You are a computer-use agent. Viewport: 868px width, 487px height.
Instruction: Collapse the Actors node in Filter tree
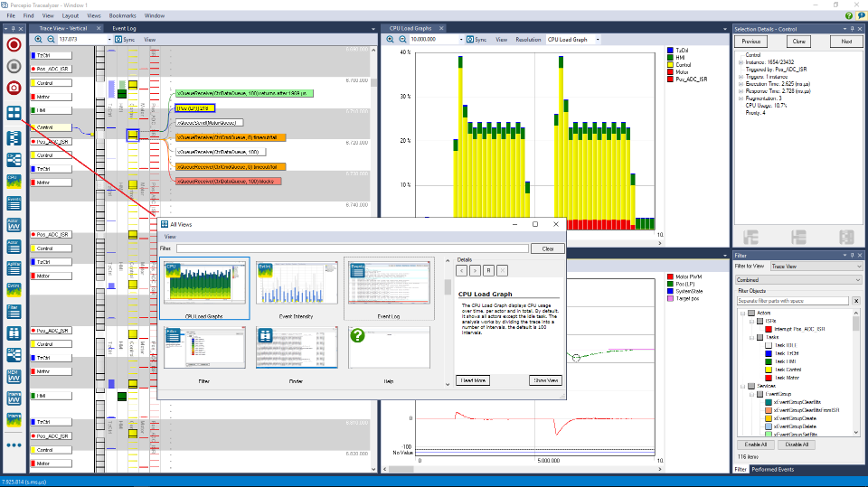pyautogui.click(x=743, y=314)
